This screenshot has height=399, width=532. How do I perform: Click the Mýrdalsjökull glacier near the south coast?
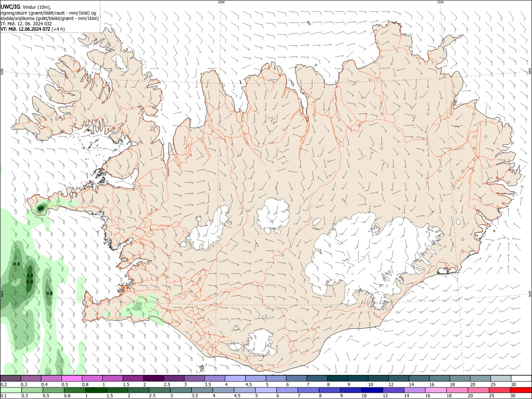pyautogui.click(x=261, y=343)
